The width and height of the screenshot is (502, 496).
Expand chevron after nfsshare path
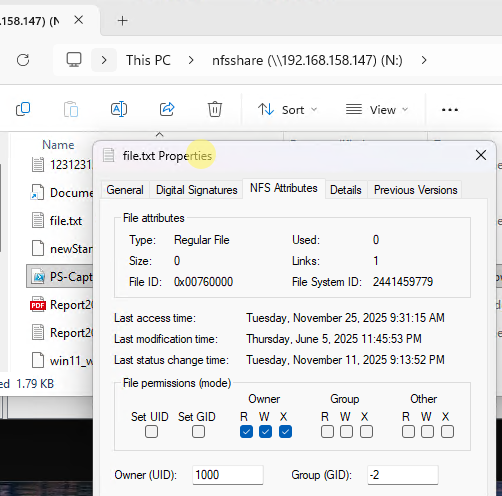(x=424, y=60)
